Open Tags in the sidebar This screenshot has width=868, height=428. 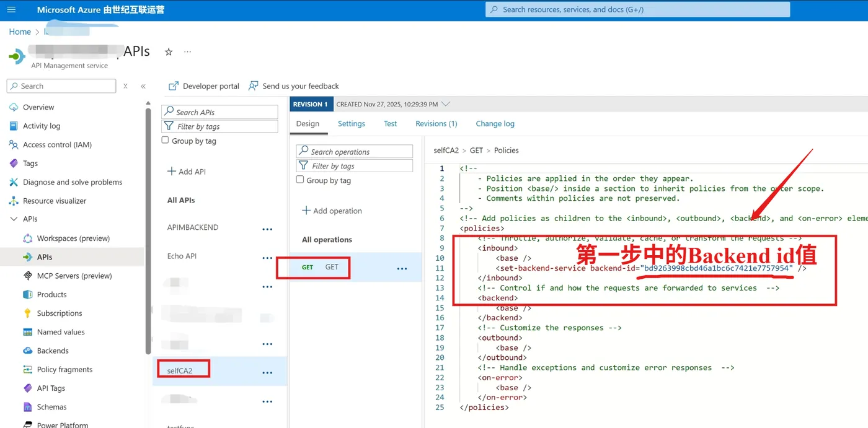pyautogui.click(x=30, y=164)
